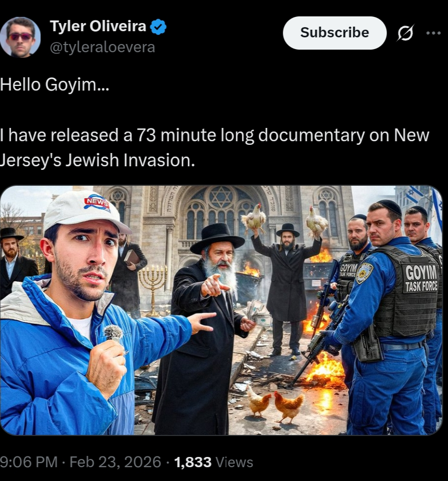Click the shoulder patch badge on blue uniform
The height and width of the screenshot is (481, 448).
coord(365,273)
